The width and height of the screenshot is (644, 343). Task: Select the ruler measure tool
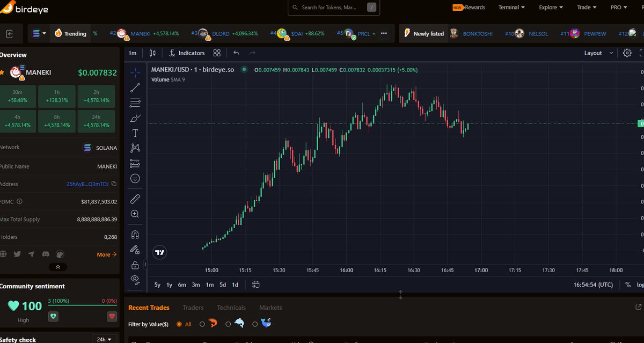point(135,199)
